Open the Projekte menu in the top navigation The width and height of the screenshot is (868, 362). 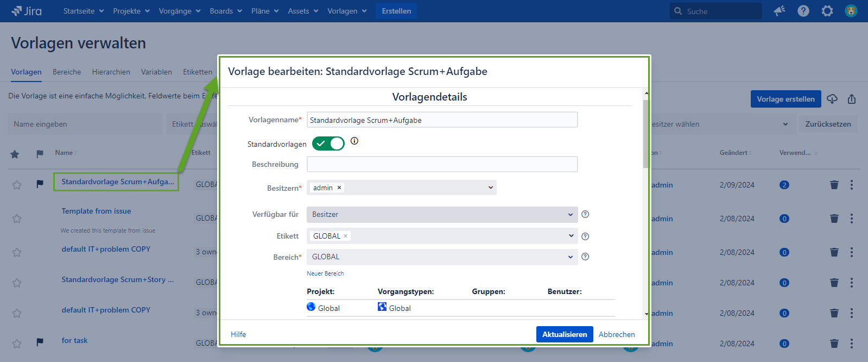tap(131, 11)
